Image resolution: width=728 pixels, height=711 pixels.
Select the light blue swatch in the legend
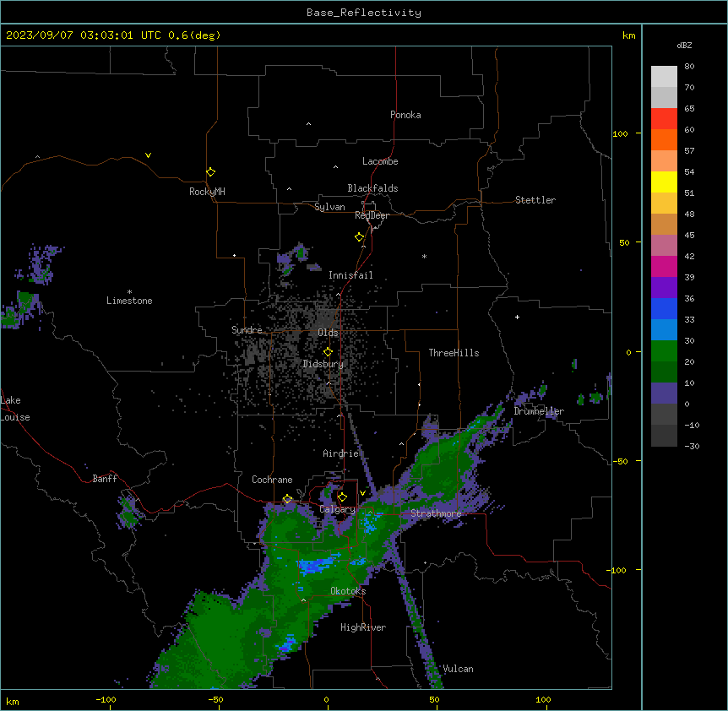click(x=664, y=329)
